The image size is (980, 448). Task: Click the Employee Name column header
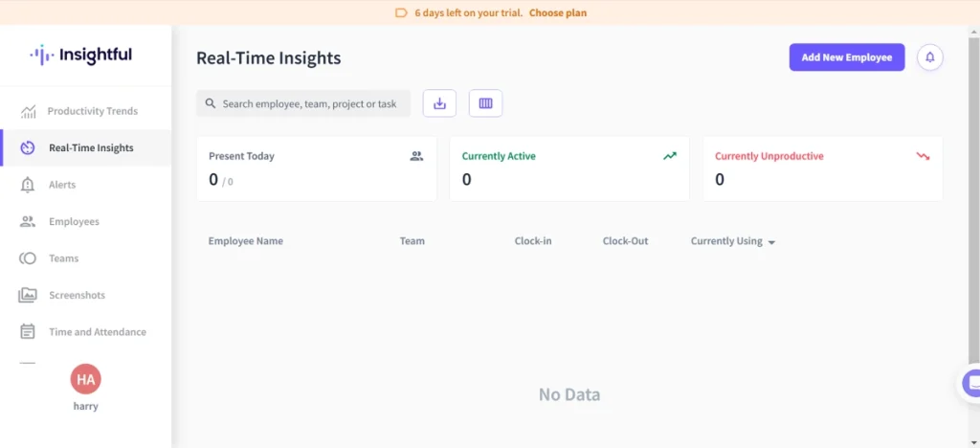pos(246,241)
